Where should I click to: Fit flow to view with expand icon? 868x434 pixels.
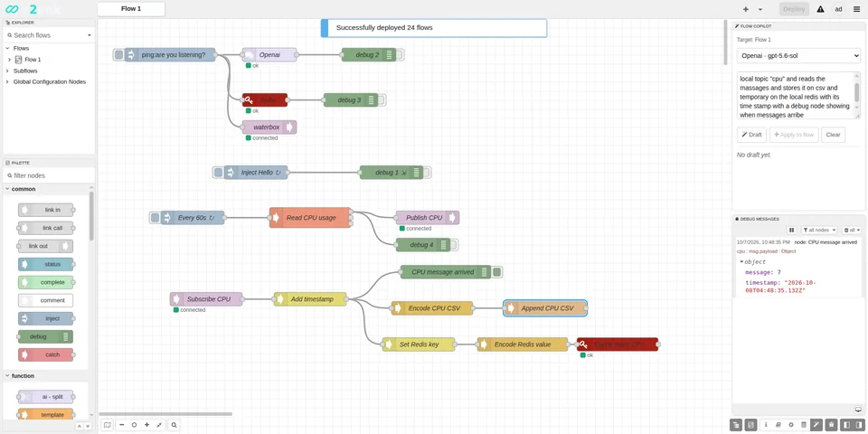point(159,425)
